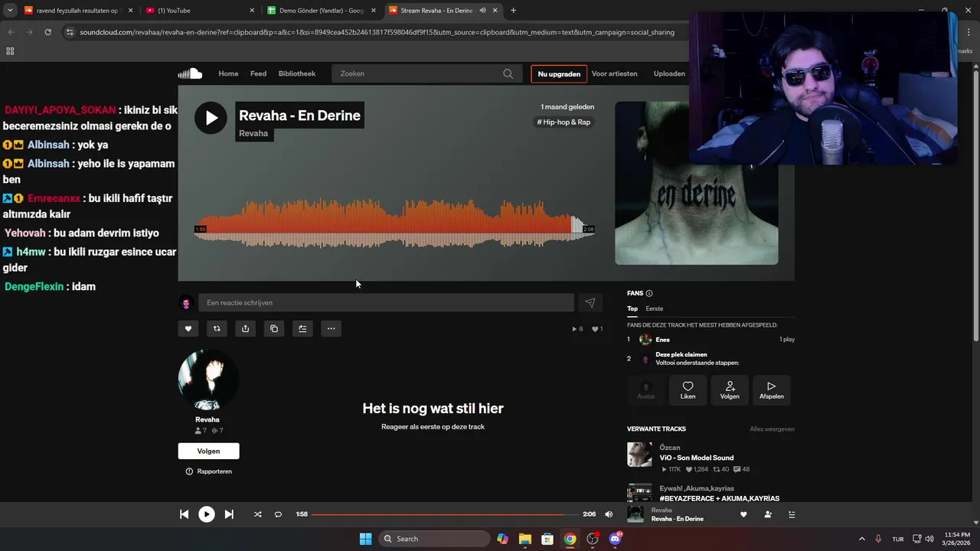Viewport: 980px width, 551px height.
Task: Open the browser tab search dropdown
Action: pyautogui.click(x=10, y=11)
